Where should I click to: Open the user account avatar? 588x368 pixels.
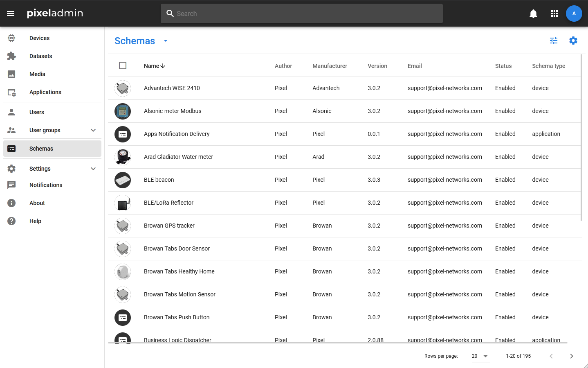pos(574,14)
